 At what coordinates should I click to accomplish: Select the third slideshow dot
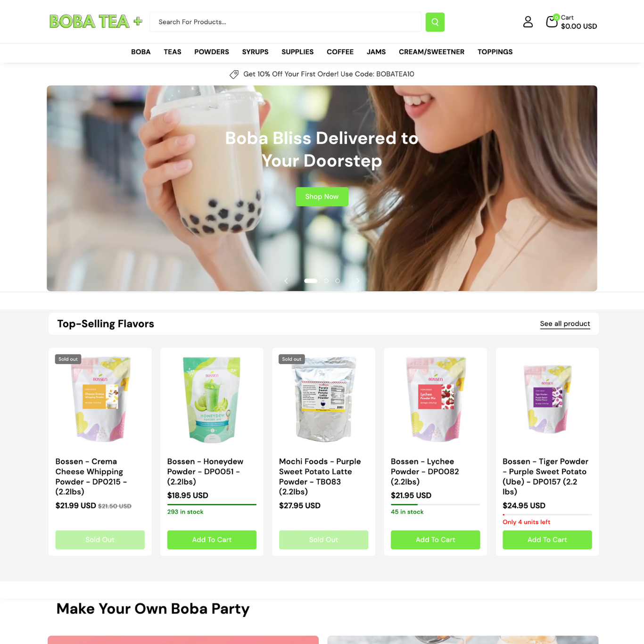pyautogui.click(x=338, y=281)
